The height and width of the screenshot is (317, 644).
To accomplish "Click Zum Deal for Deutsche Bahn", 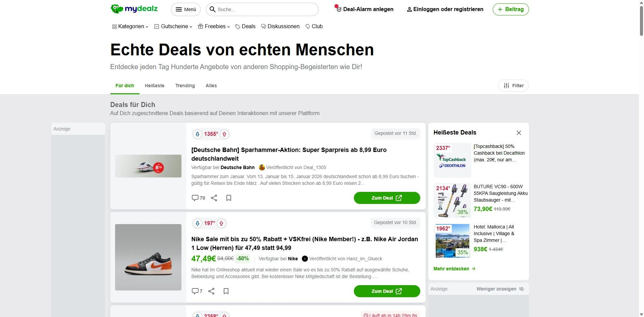I will (387, 198).
